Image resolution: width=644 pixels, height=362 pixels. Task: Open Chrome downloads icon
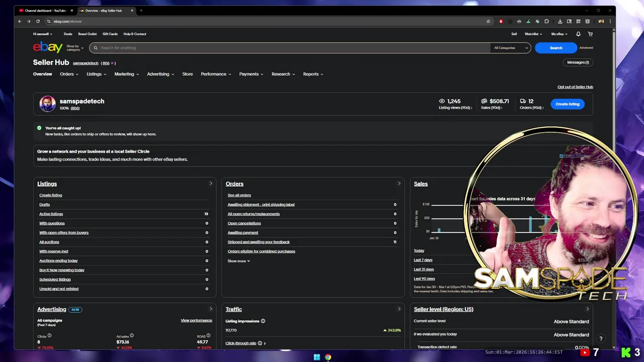point(560,21)
